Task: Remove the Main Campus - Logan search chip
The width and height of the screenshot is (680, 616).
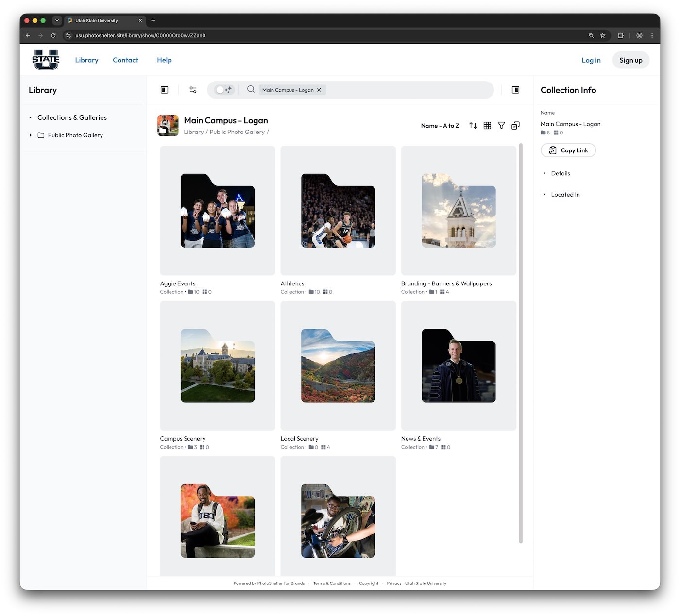Action: (x=319, y=90)
